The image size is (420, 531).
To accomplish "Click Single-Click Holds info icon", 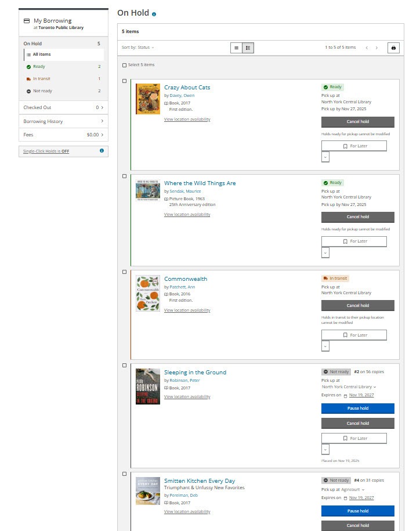I will tap(102, 151).
